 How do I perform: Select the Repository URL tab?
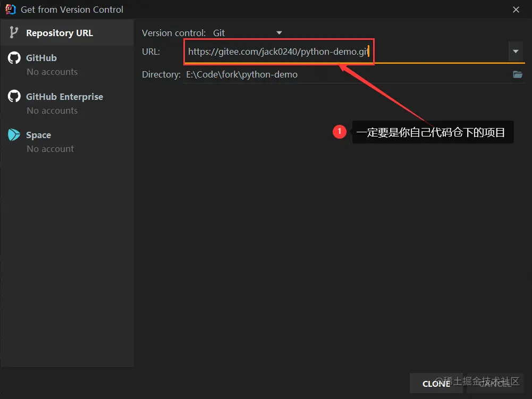coord(67,32)
